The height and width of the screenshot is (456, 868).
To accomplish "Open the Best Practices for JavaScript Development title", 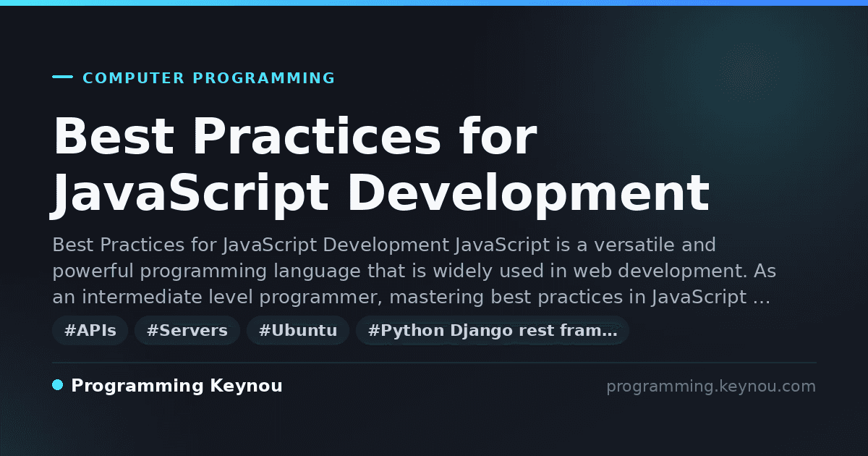I will pyautogui.click(x=380, y=165).
